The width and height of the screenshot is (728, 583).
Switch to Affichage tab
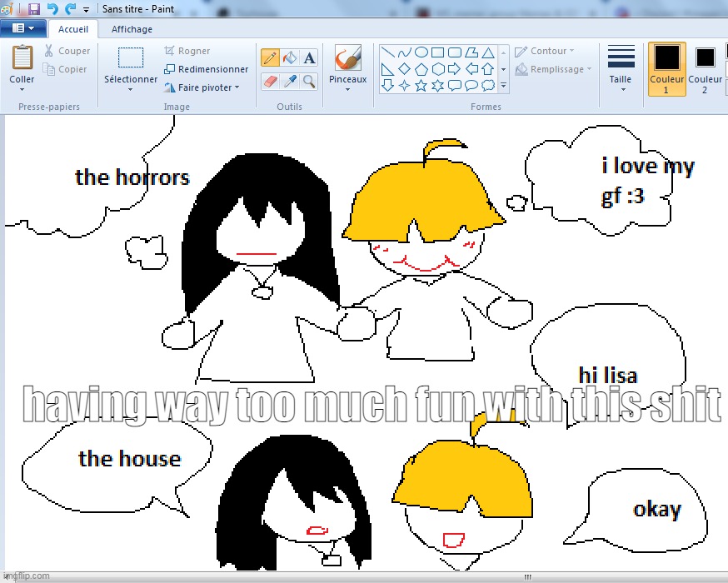132,29
